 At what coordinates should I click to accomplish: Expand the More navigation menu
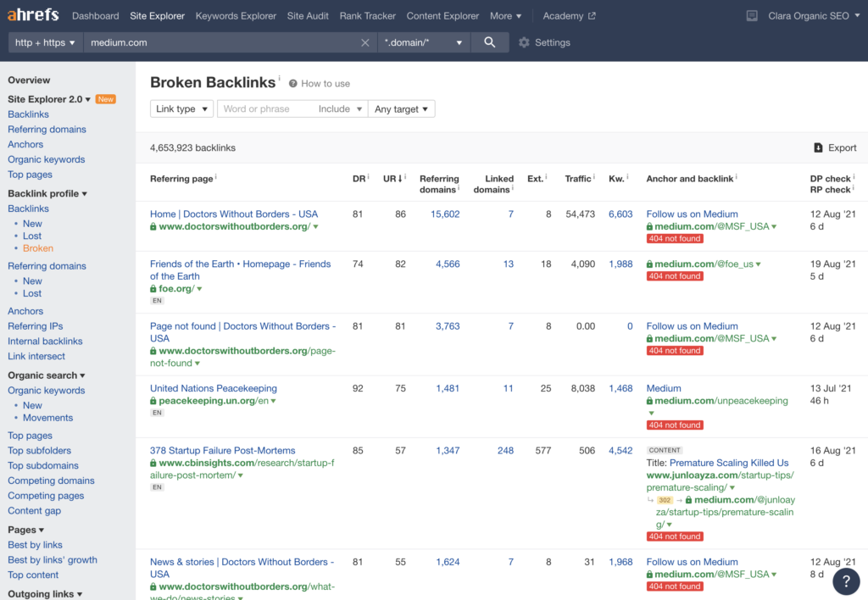point(505,16)
